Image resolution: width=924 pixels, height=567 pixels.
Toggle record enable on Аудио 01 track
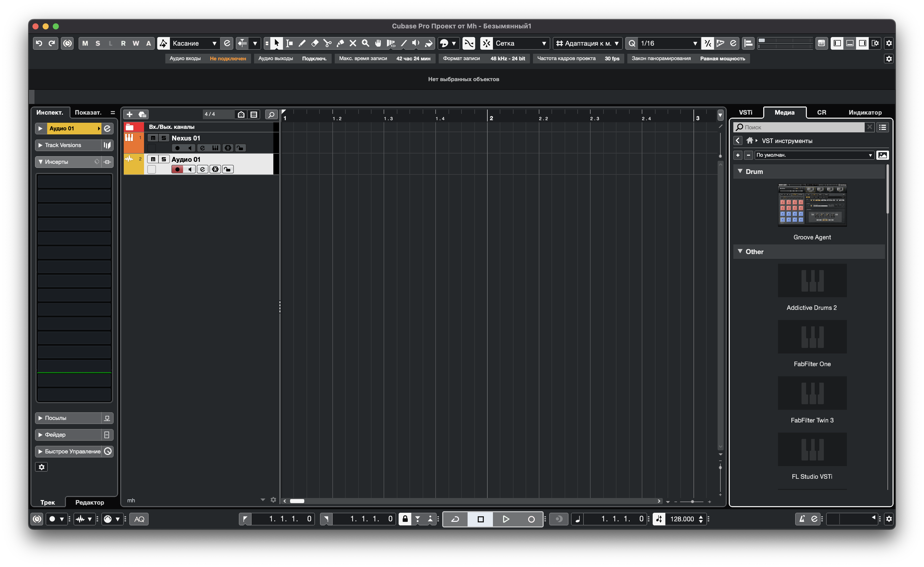(177, 169)
